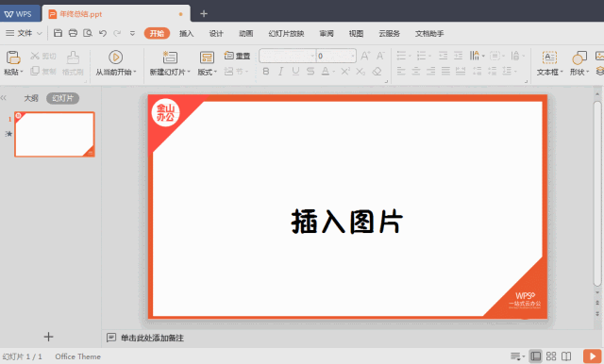Click the New Slide icon
This screenshot has width=604, height=364.
coord(170,58)
